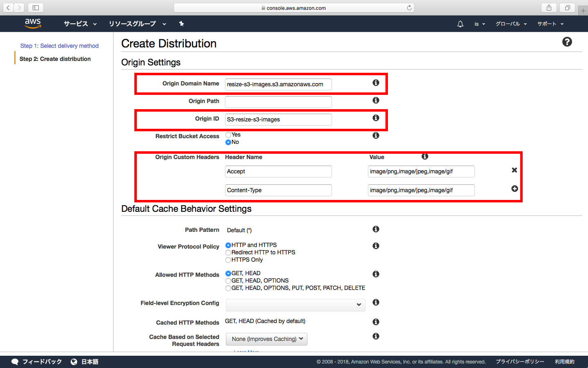Select No for Restrict Bucket Access

click(x=228, y=142)
